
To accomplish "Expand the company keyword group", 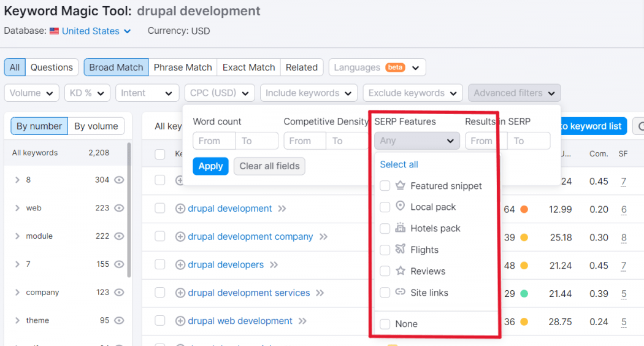I will pos(17,292).
